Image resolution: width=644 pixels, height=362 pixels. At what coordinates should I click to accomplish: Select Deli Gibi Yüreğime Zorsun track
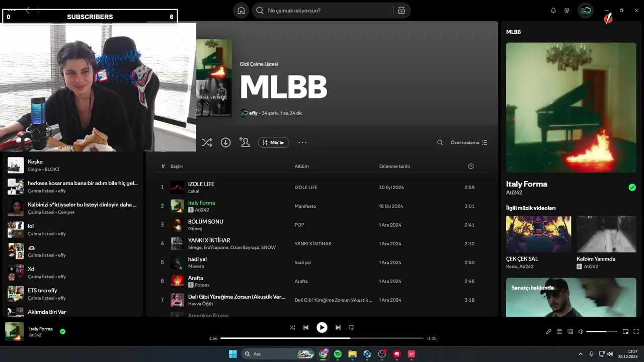pyautogui.click(x=236, y=297)
